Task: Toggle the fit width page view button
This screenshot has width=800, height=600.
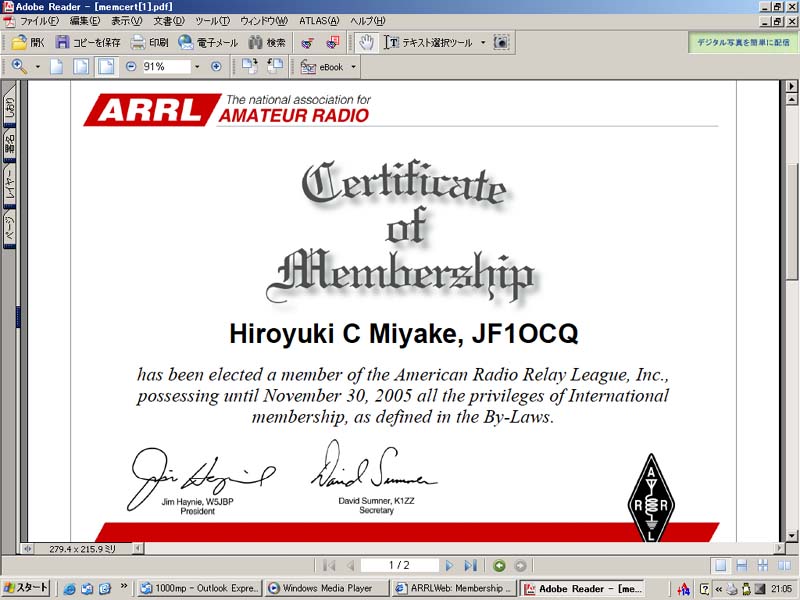Action: tap(105, 67)
